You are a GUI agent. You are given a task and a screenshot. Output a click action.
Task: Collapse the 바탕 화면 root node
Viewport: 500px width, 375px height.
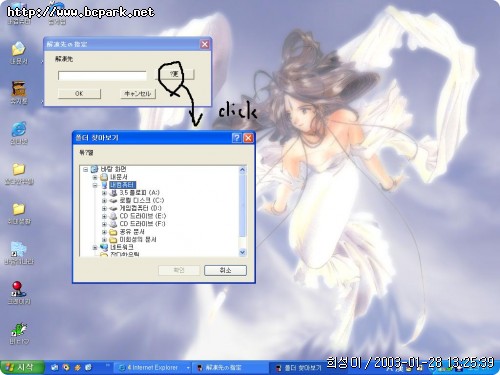86,169
